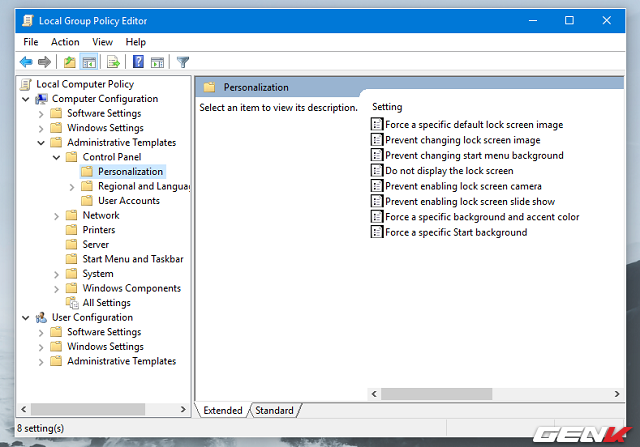Click the Export List toolbar icon
640x447 pixels.
coord(113,62)
